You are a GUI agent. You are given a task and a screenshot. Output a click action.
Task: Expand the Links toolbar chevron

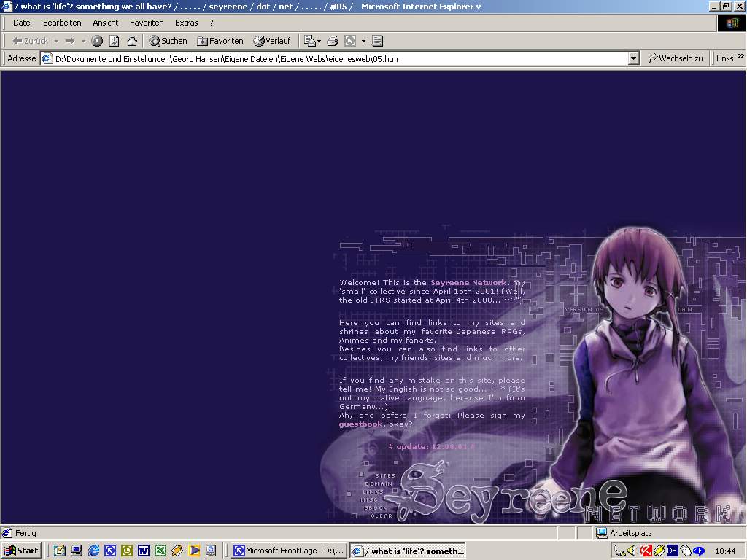coord(741,56)
